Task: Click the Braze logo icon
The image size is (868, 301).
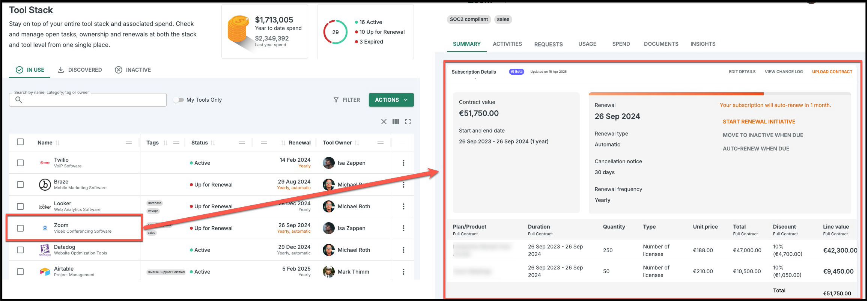Action: [x=45, y=185]
